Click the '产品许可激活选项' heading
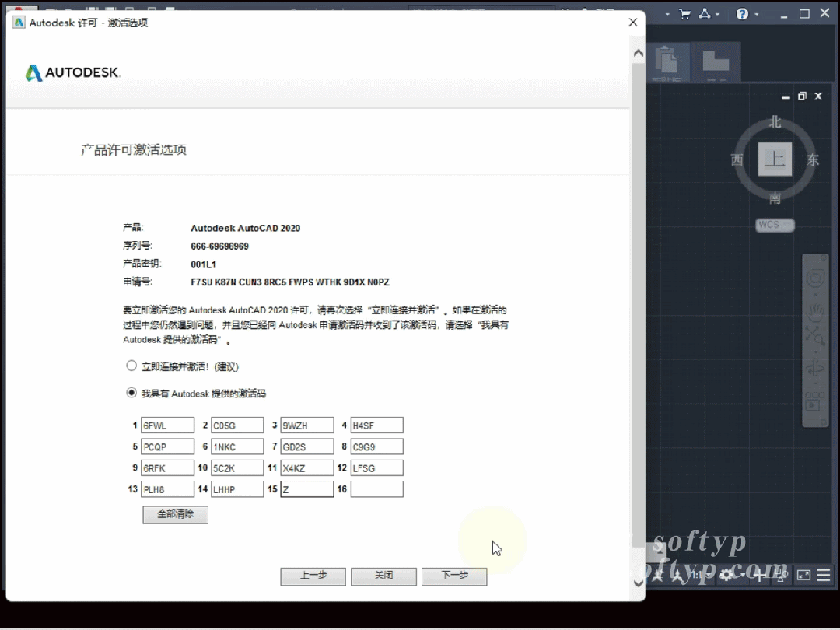This screenshot has height=630, width=840. tap(134, 150)
